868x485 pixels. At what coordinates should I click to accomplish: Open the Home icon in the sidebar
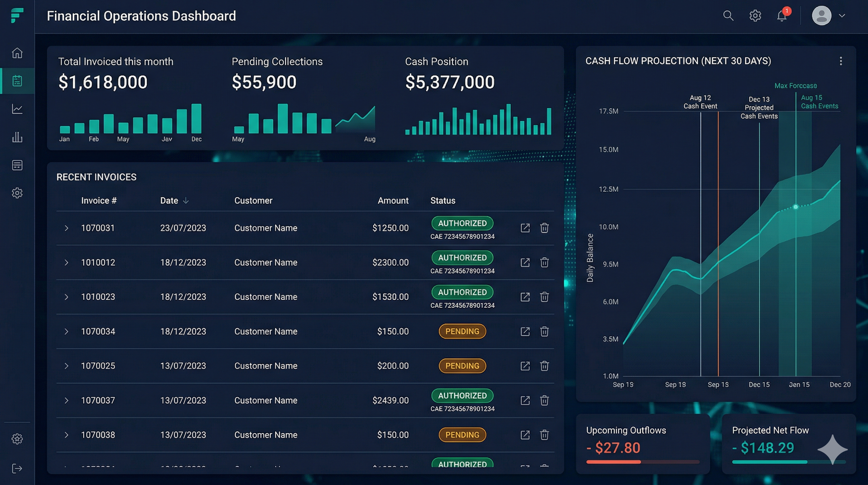click(x=17, y=53)
